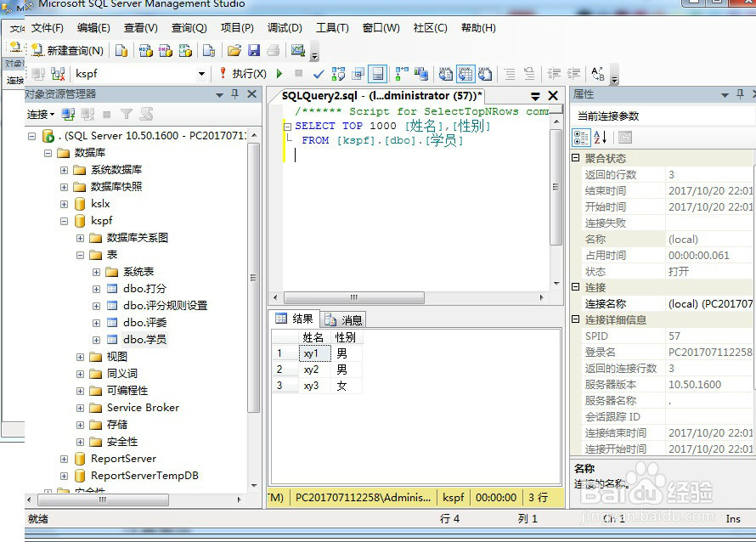Open the File (文件) menu
Screen dimensions: 756x542
[x=48, y=28]
